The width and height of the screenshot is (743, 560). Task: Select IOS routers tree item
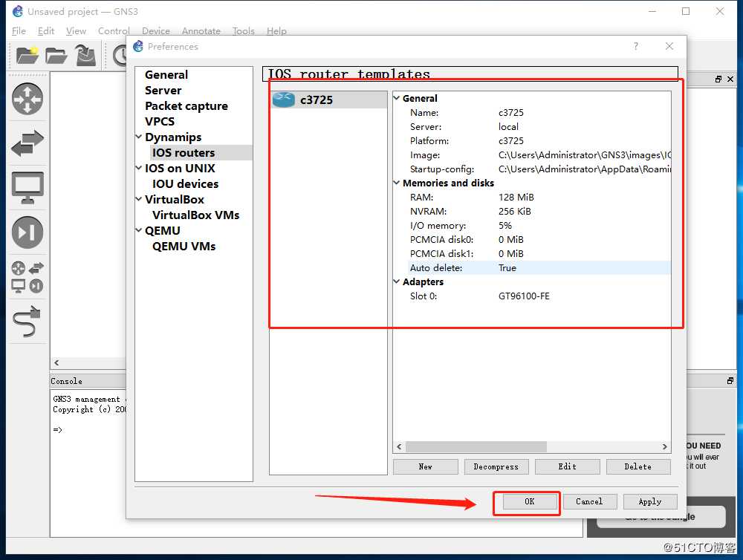coord(184,152)
